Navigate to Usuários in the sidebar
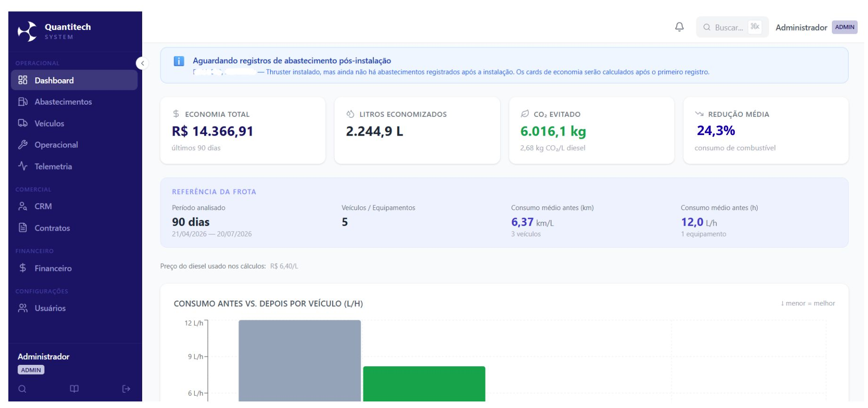Viewport: 868px width, 408px height. point(74,308)
